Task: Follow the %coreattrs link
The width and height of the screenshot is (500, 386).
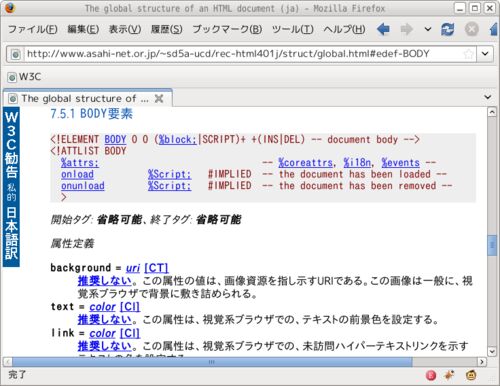Action: point(306,163)
